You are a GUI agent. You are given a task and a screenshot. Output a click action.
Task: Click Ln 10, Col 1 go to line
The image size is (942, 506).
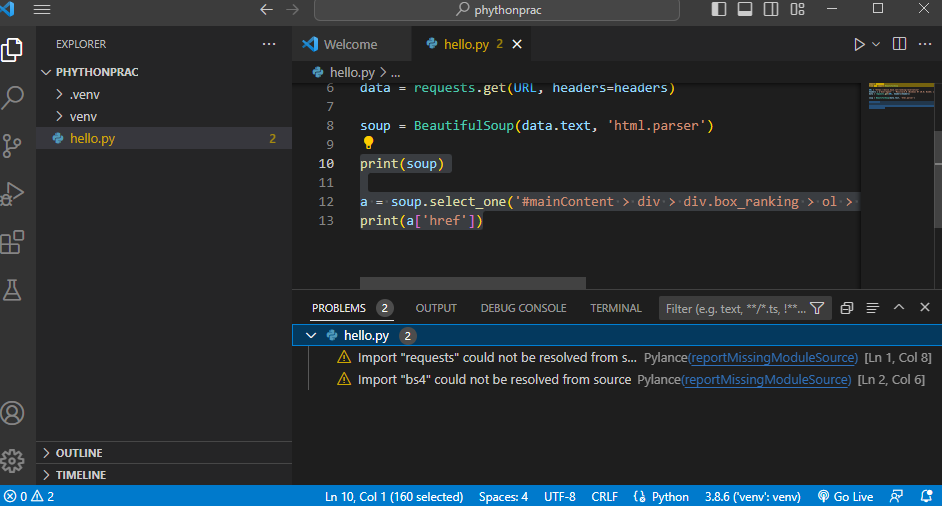pos(394,496)
